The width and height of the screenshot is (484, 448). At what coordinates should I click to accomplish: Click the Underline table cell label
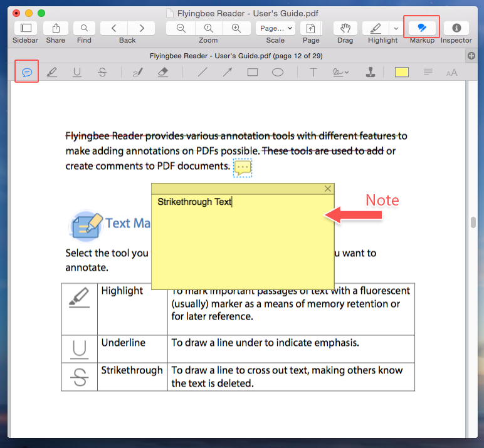pyautogui.click(x=123, y=343)
